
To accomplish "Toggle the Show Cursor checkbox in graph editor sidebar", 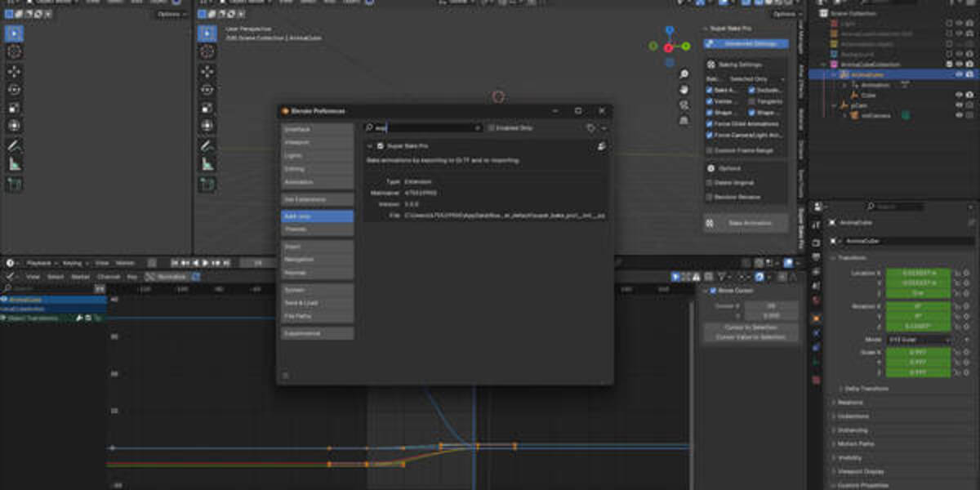I will tap(713, 290).
